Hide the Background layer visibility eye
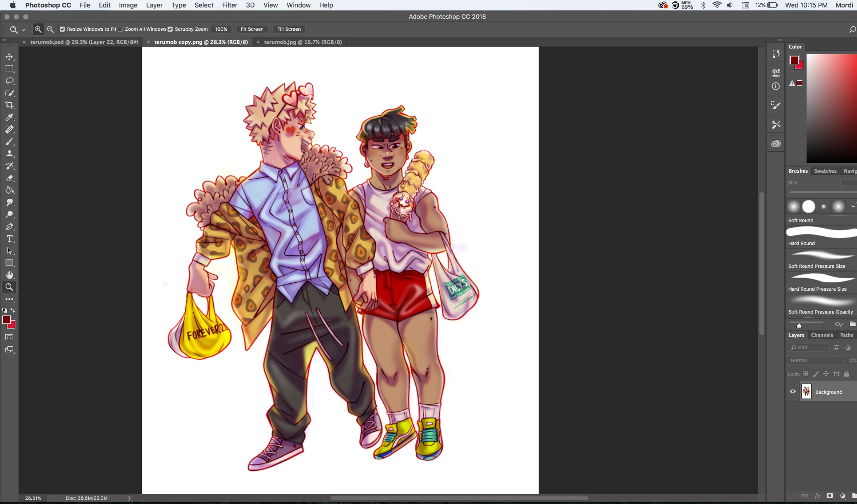857x504 pixels. (793, 392)
